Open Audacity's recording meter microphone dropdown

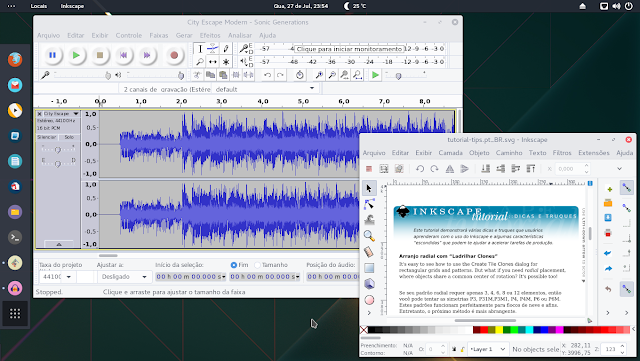[244, 49]
